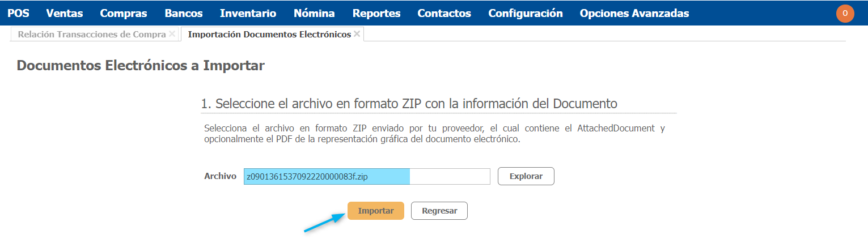
Task: Close the Importación Documentos Electrónicos tab
Action: coord(357,34)
